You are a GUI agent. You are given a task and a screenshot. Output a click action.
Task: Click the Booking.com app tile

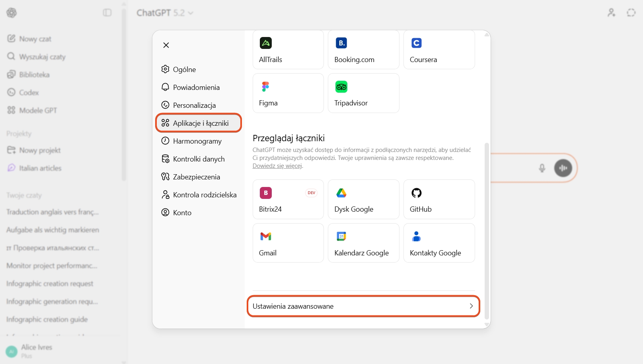pos(363,50)
